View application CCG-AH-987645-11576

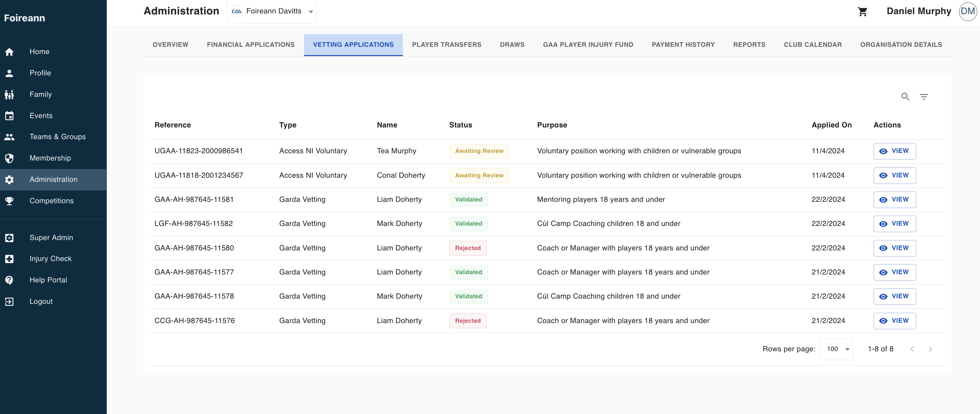(x=894, y=321)
